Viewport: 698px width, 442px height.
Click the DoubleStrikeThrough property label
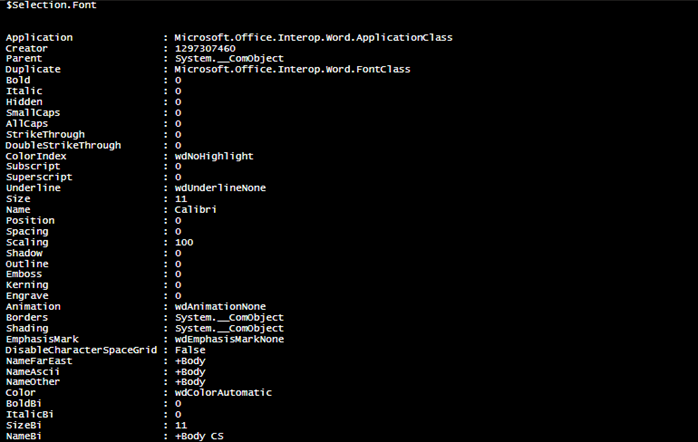coord(63,146)
